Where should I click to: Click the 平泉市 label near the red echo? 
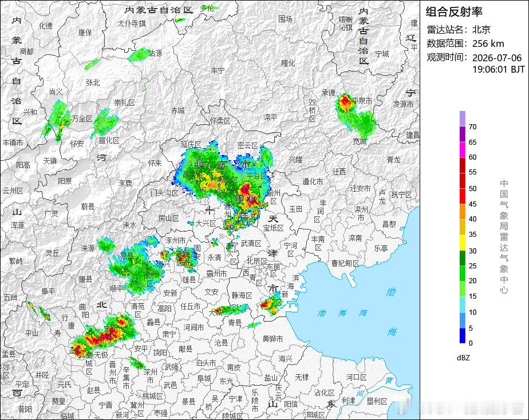(362, 101)
